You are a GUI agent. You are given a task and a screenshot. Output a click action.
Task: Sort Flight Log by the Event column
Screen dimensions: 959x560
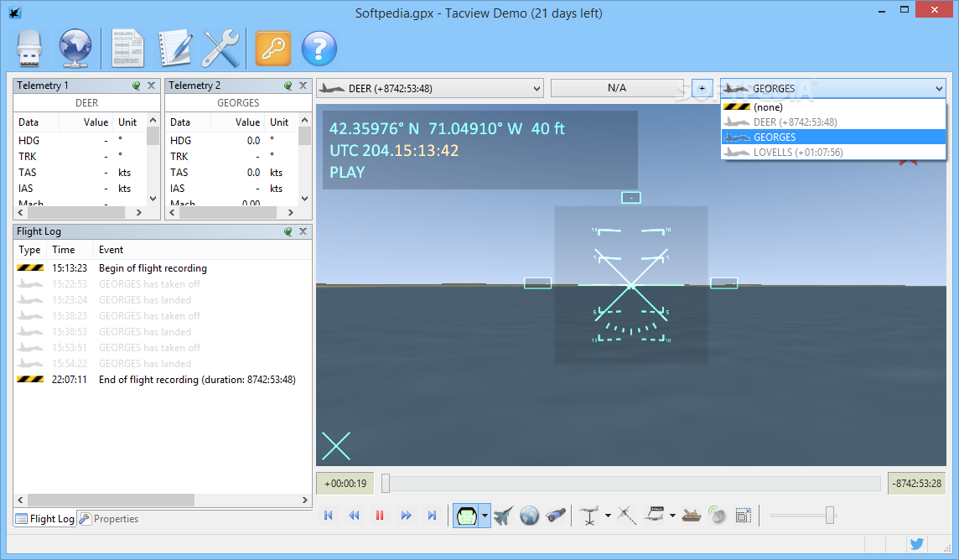click(202, 250)
